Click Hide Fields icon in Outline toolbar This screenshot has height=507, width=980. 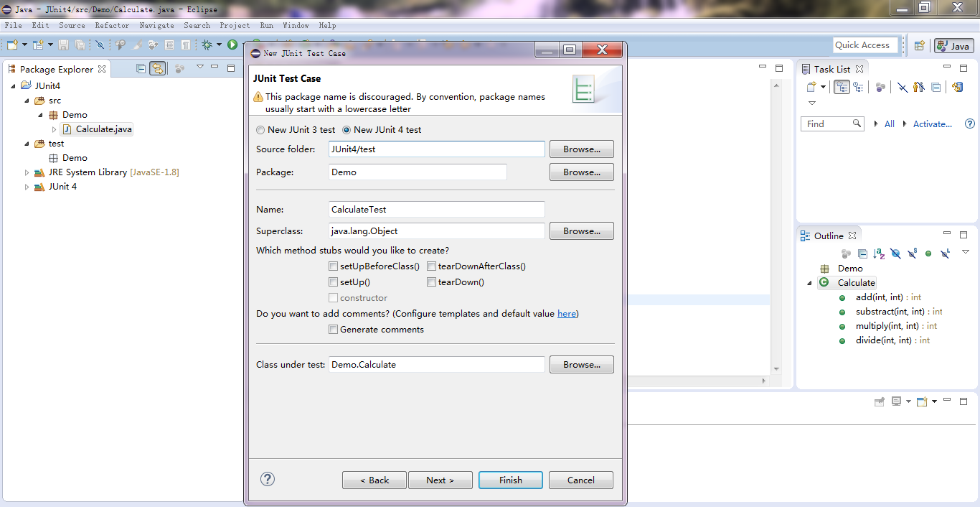point(895,253)
